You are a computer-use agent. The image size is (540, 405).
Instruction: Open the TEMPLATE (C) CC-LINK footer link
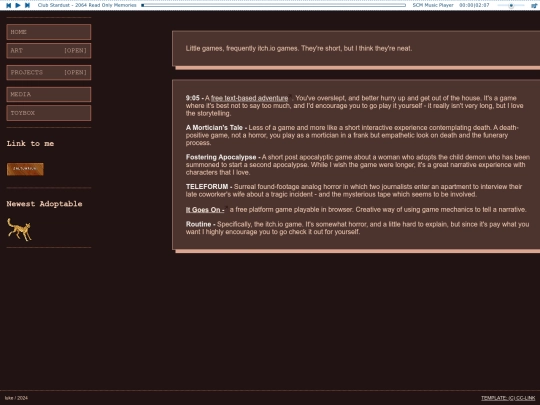coord(508,398)
